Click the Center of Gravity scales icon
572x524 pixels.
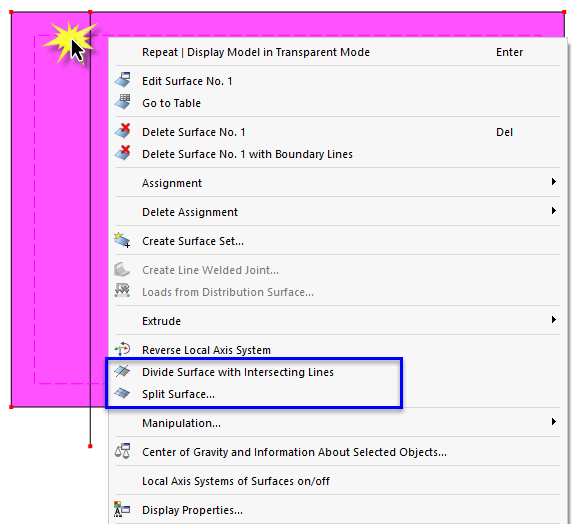coord(123,451)
